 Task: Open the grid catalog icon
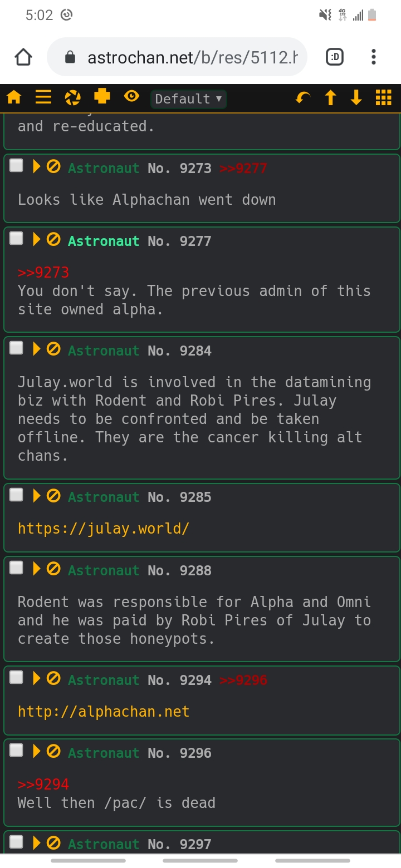tap(384, 98)
